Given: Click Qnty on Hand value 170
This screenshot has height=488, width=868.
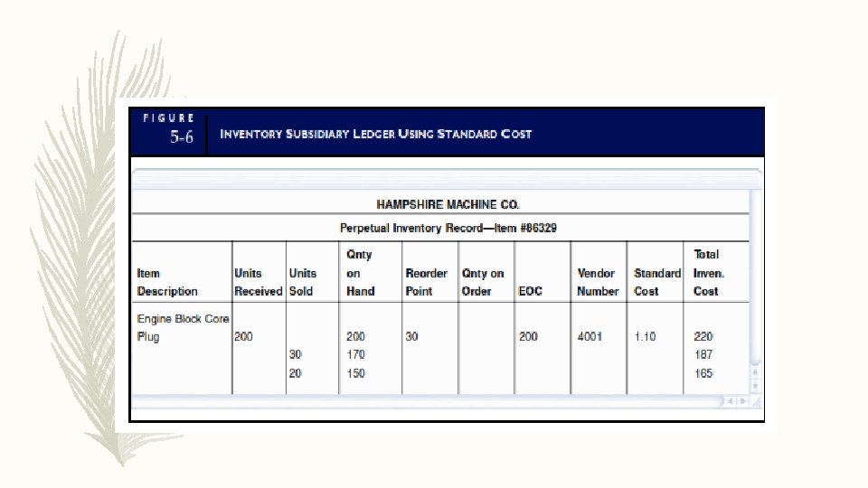Looking at the screenshot, I should pyautogui.click(x=355, y=354).
